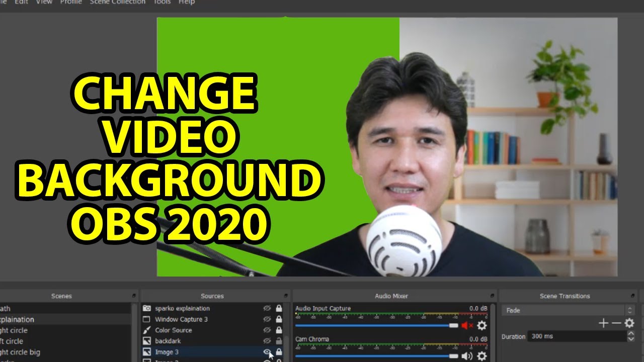Open the View menu
The height and width of the screenshot is (362, 644).
pos(44,2)
